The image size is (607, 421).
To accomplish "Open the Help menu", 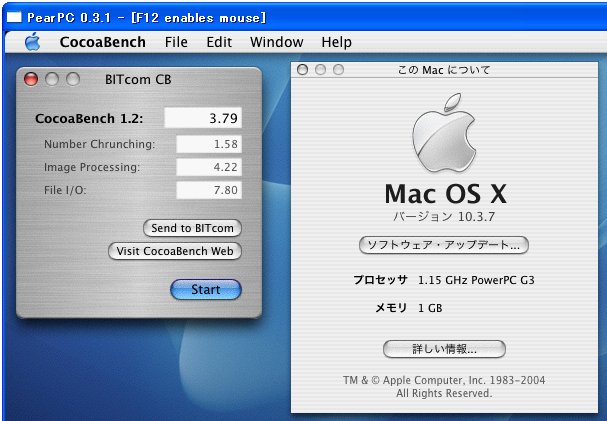I will 336,42.
